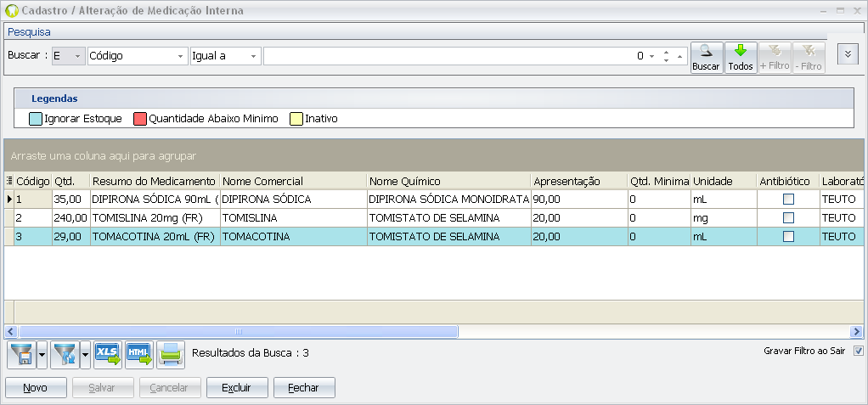The image size is (868, 405).
Task: Click the Novo button
Action: click(36, 388)
